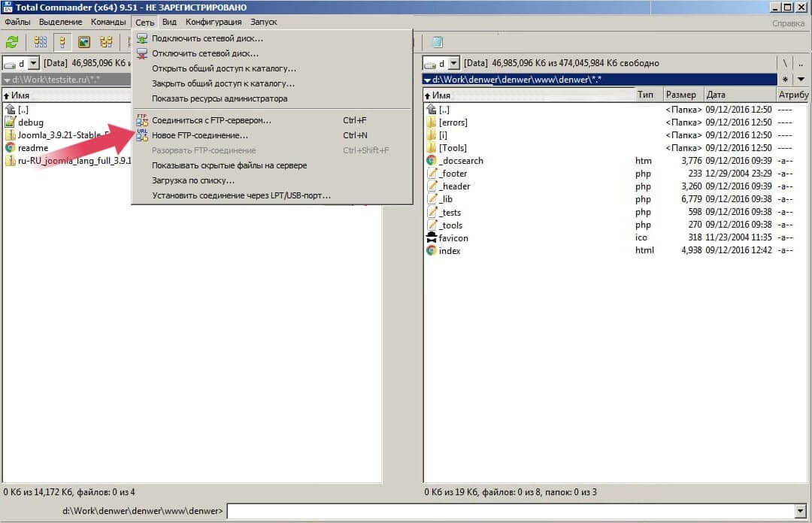Click the FTP connect icon in menu

[141, 120]
